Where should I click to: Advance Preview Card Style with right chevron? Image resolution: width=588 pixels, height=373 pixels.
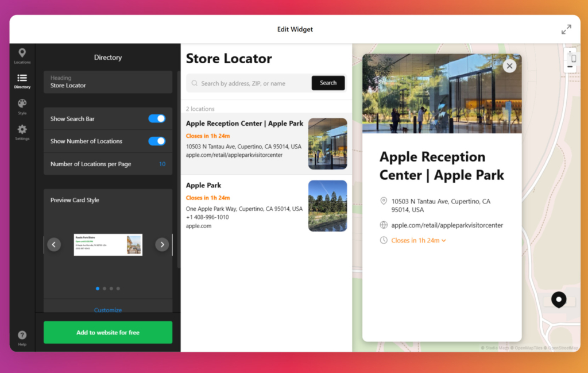[162, 244]
